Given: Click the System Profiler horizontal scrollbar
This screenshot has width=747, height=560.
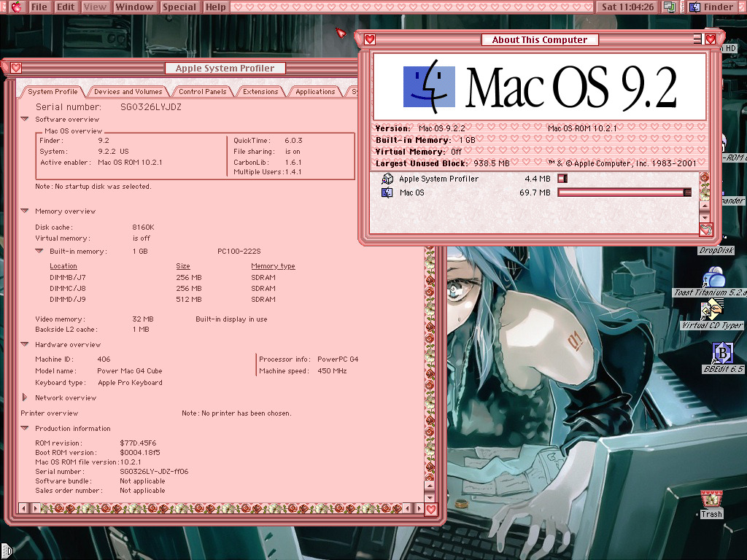Looking at the screenshot, I should coord(219,507).
